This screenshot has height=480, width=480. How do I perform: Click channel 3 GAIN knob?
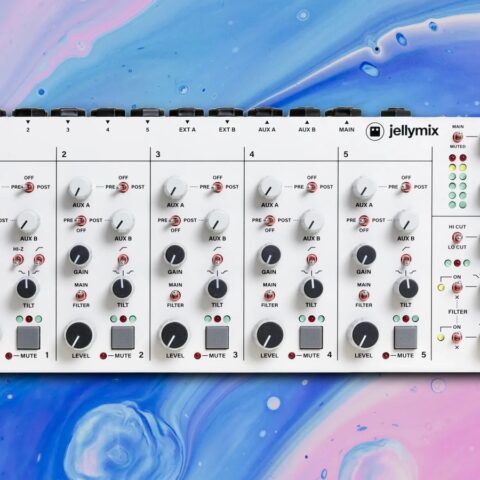click(x=175, y=256)
